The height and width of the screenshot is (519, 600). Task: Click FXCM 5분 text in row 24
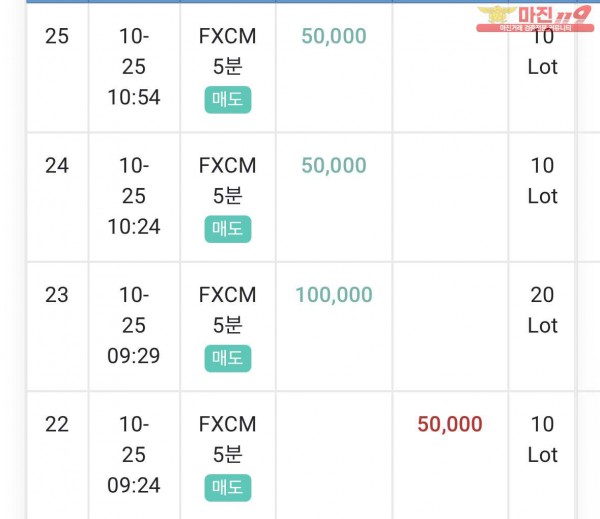tap(228, 181)
